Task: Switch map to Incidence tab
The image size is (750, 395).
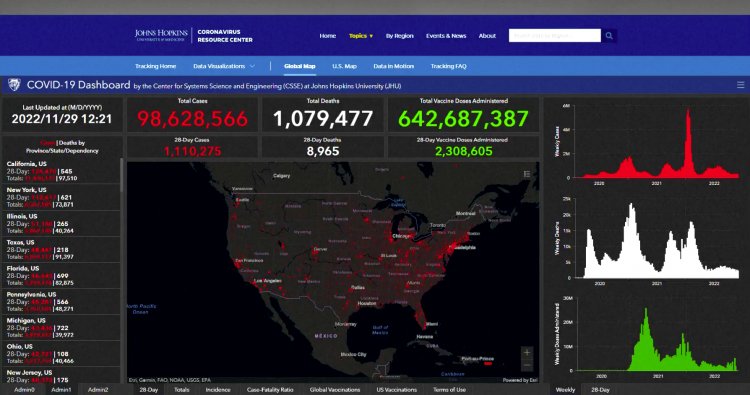Action: pyautogui.click(x=218, y=390)
